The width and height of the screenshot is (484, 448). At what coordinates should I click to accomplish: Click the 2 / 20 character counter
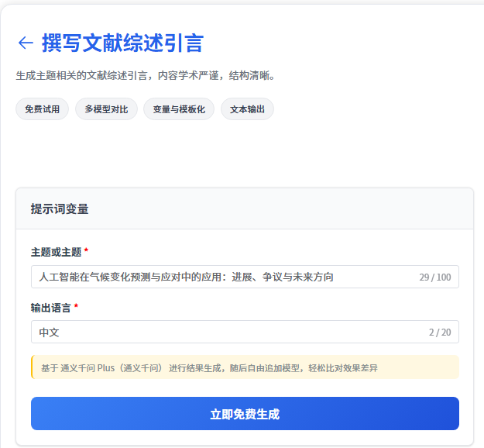[x=439, y=333]
